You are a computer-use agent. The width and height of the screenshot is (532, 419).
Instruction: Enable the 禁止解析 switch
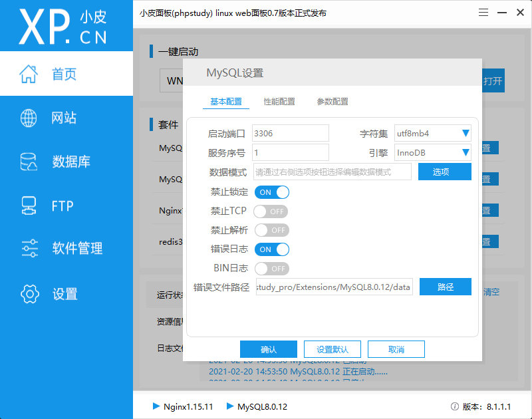click(x=272, y=230)
